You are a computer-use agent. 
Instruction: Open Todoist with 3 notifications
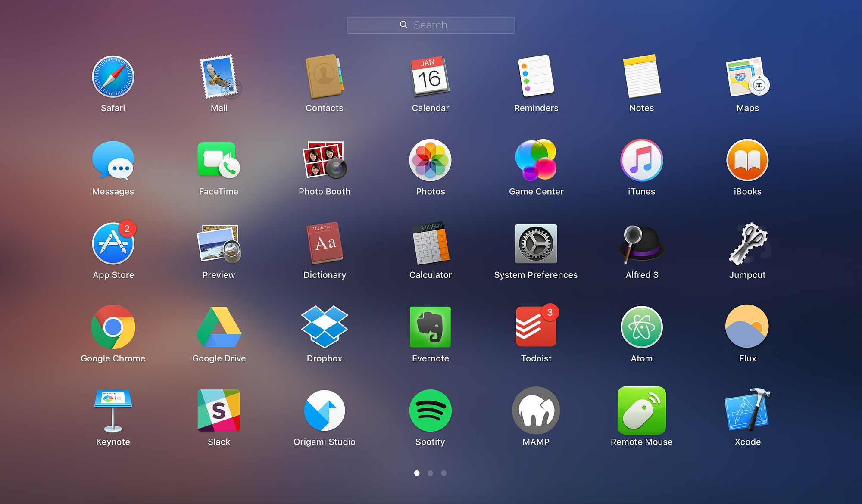pyautogui.click(x=536, y=327)
